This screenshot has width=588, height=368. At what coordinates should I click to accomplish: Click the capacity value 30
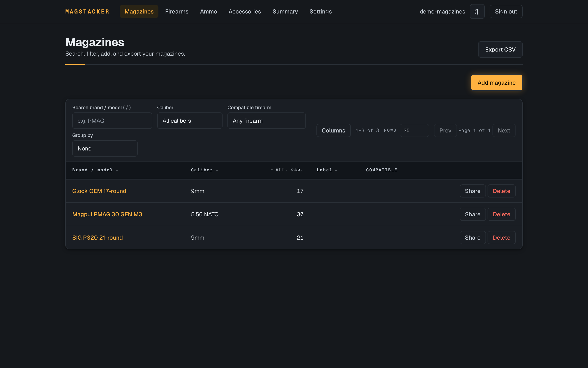300,214
